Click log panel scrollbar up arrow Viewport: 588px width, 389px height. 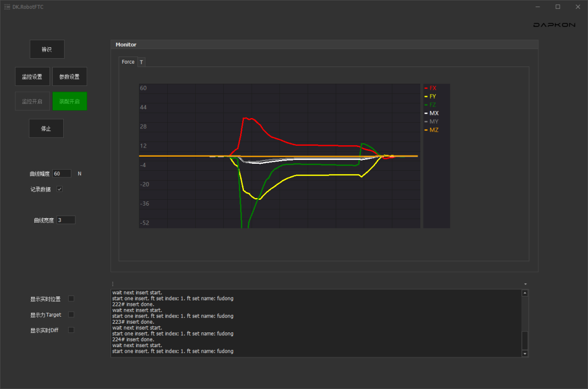click(525, 293)
